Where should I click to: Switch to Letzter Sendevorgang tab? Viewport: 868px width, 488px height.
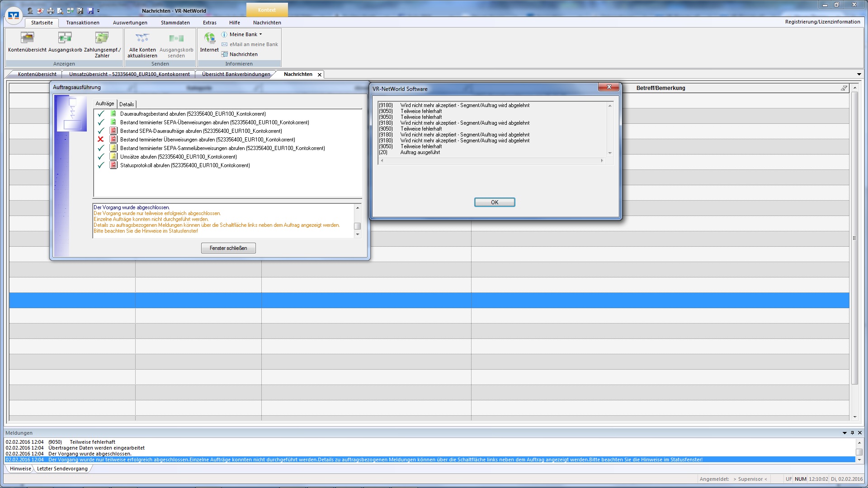62,469
